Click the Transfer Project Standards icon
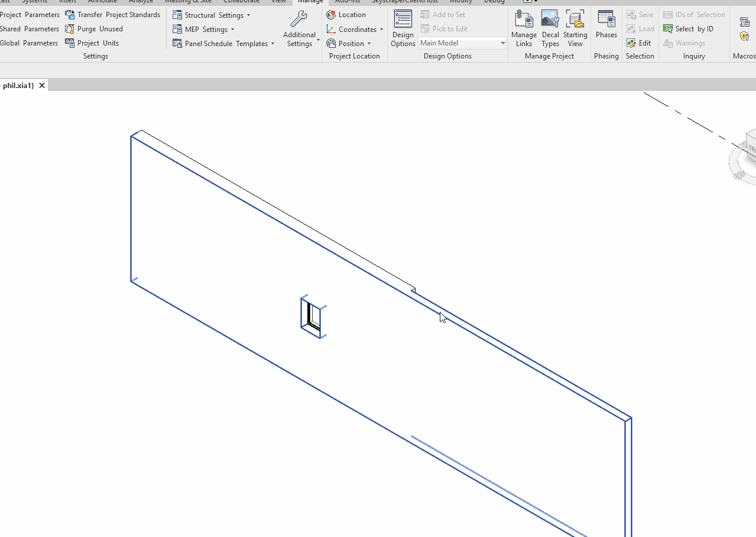756x537 pixels. [70, 15]
